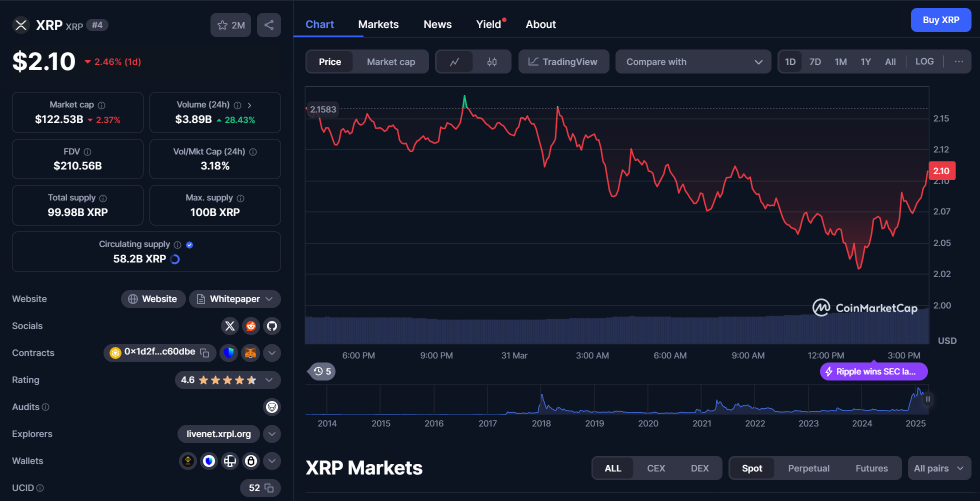Toggle LOG scale on chart
This screenshot has height=501, width=980.
[924, 61]
